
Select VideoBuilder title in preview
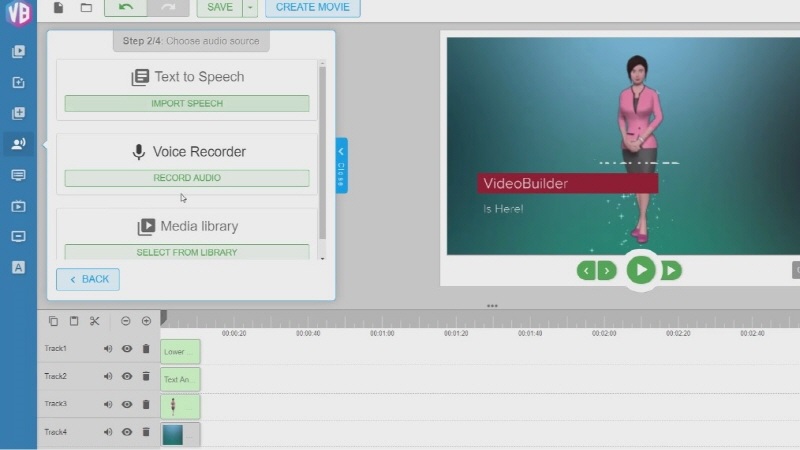(567, 184)
